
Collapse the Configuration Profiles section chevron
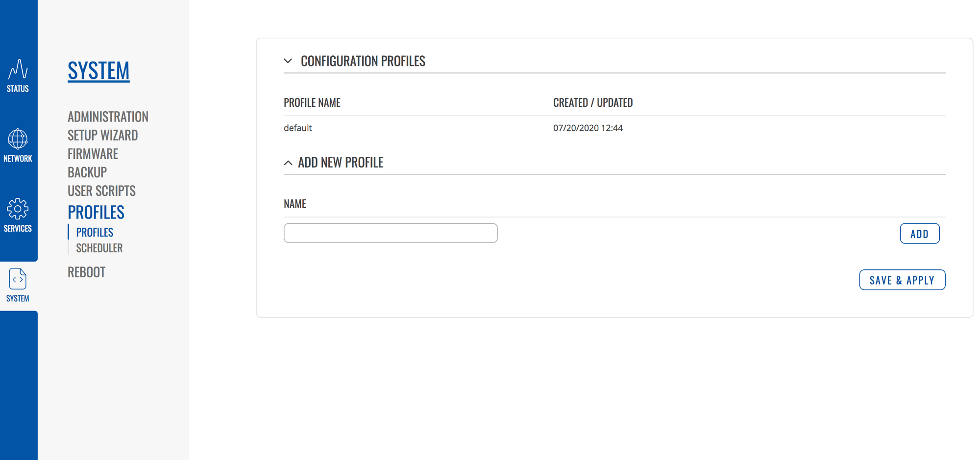click(x=288, y=61)
